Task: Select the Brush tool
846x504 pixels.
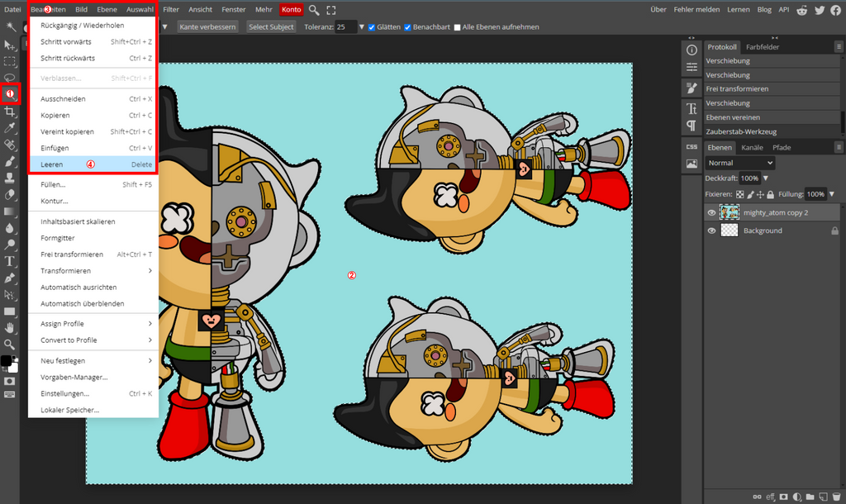Action: point(10,161)
